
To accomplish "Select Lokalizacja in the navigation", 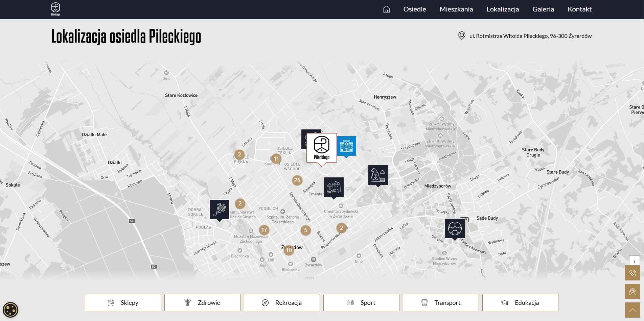I will pos(503,9).
